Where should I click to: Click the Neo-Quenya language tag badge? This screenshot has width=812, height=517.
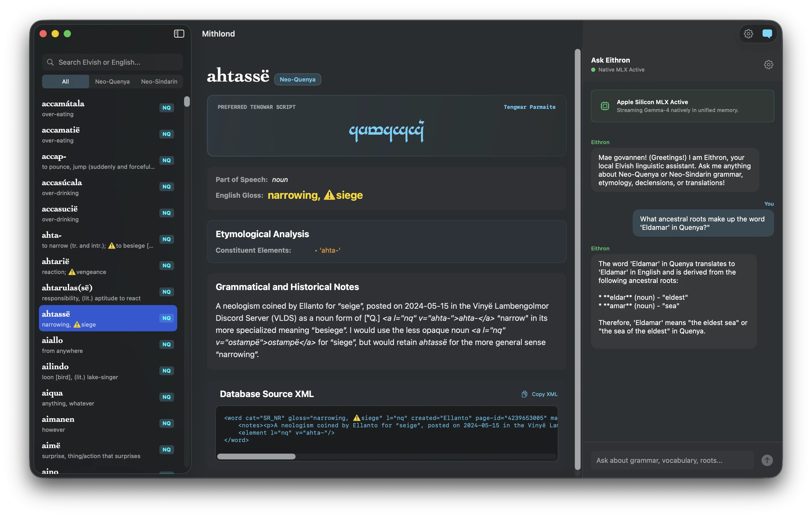[297, 79]
